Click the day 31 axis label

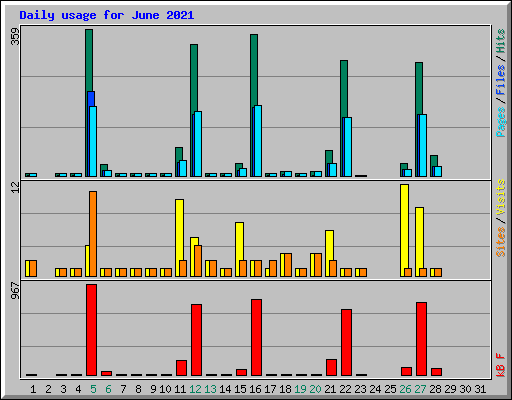pyautogui.click(x=480, y=389)
